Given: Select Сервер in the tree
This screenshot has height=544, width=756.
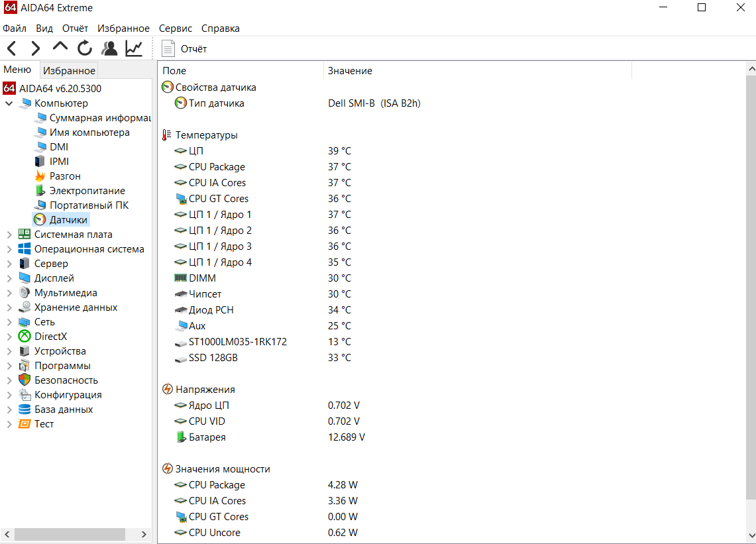Looking at the screenshot, I should click(x=51, y=264).
